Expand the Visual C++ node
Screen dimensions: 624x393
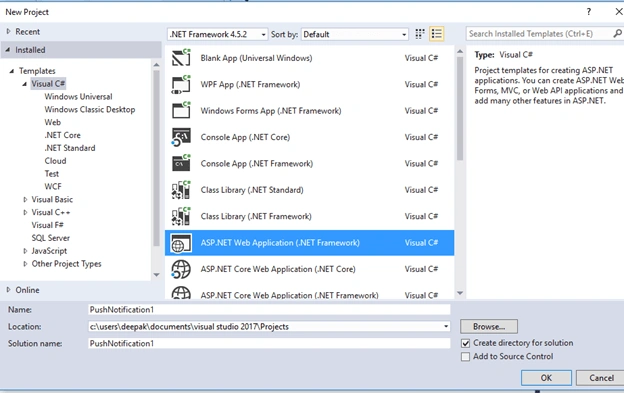click(x=25, y=212)
